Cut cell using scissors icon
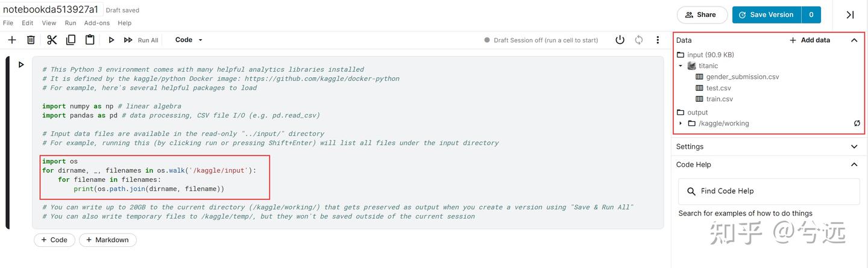The height and width of the screenshot is (268, 868). 52,40
